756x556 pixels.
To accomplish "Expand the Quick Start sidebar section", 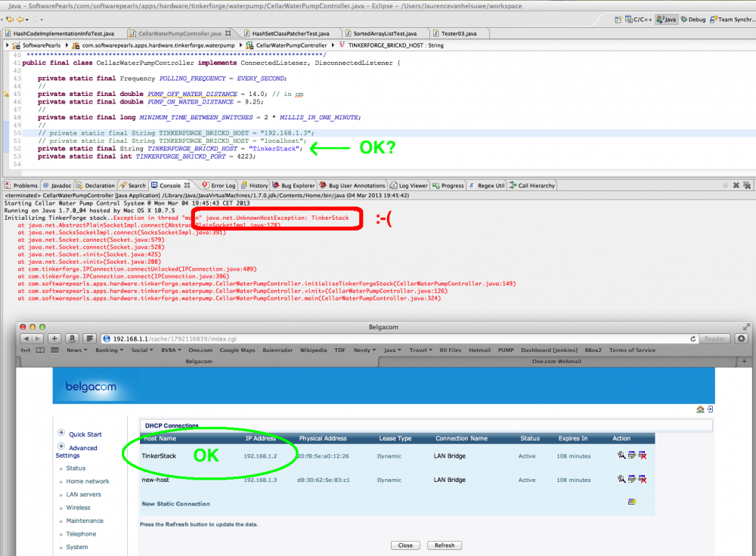I will (x=85, y=434).
